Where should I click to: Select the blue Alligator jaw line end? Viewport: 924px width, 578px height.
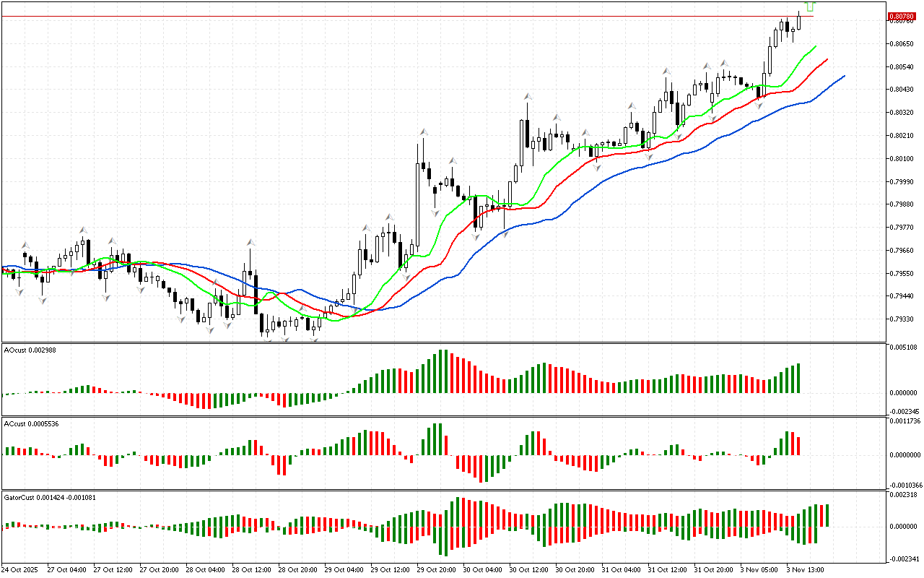(x=844, y=76)
